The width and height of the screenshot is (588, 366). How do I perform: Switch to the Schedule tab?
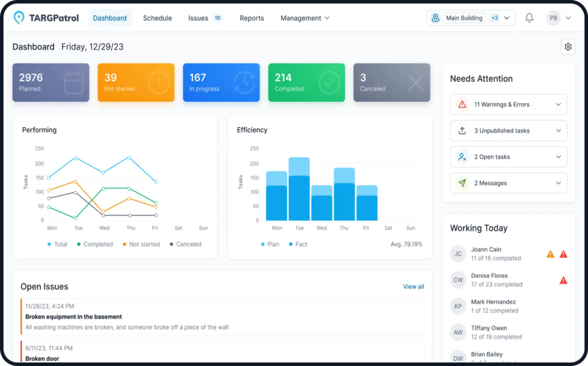(x=157, y=18)
